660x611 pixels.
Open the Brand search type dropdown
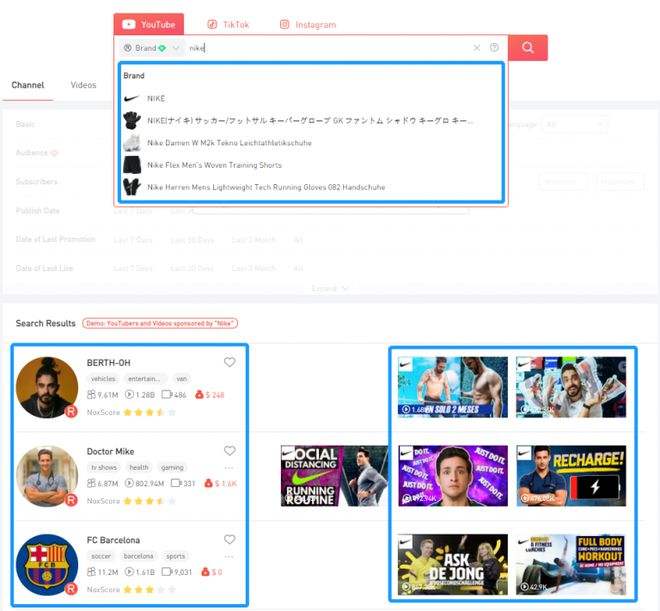coord(151,48)
